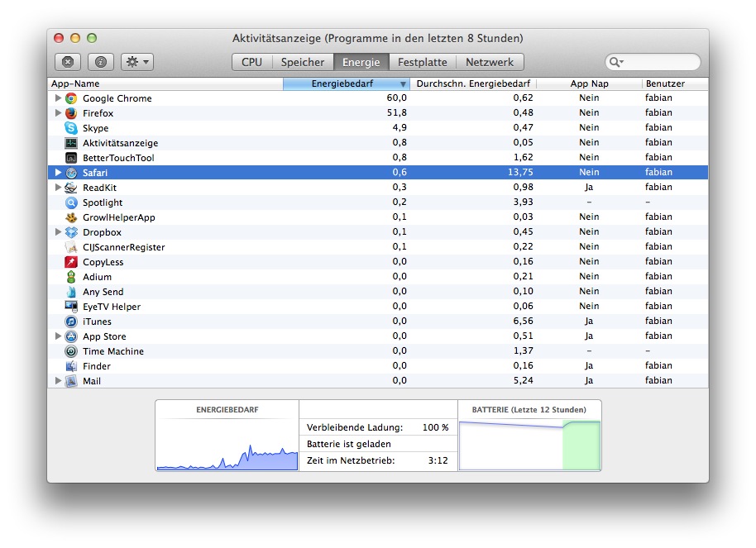Expand the Mail process group
Image resolution: width=756 pixels, height=548 pixels.
point(58,381)
